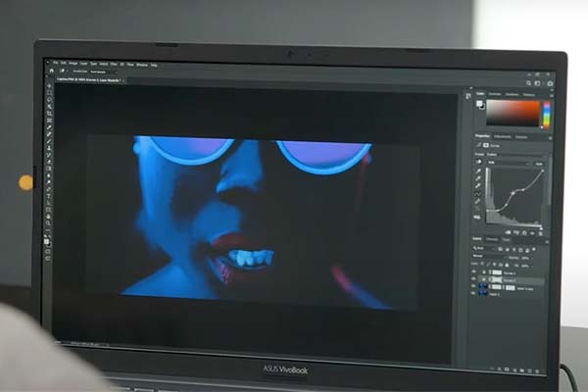Select the top Curves layer
This screenshot has width=588, height=392.
pos(512,272)
